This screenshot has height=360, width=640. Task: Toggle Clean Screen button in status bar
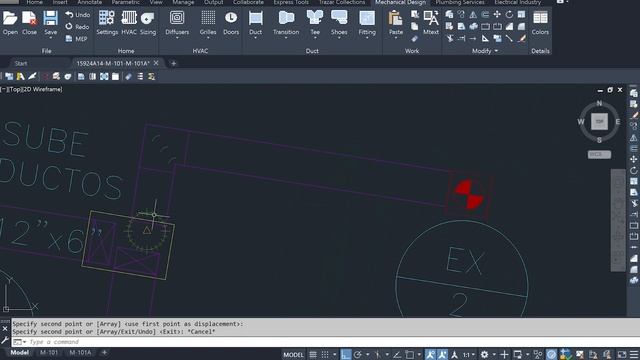(x=621, y=354)
